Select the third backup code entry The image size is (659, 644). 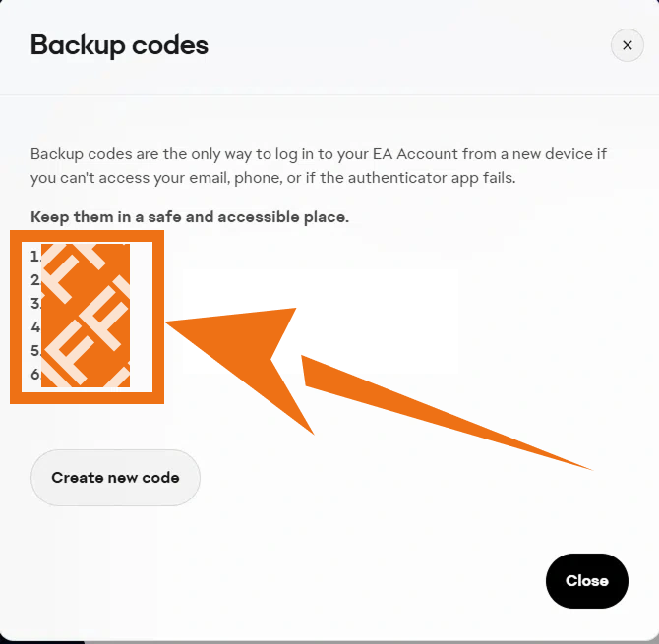coord(84,304)
